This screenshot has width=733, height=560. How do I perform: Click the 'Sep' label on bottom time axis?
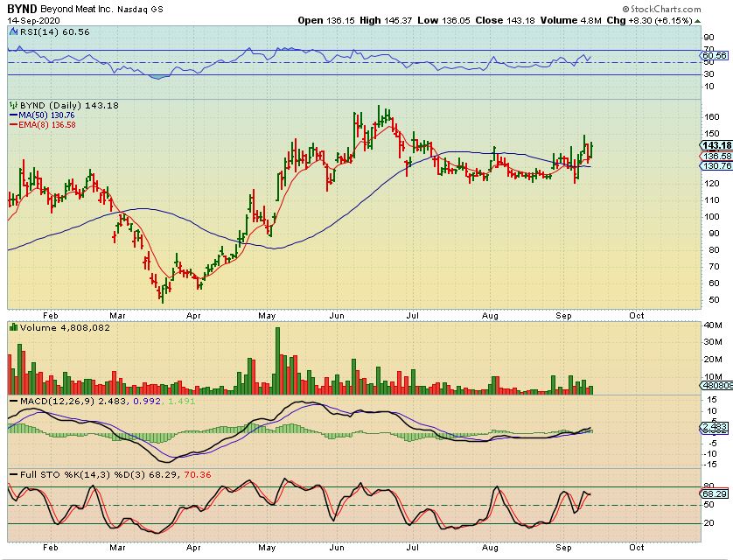(563, 548)
